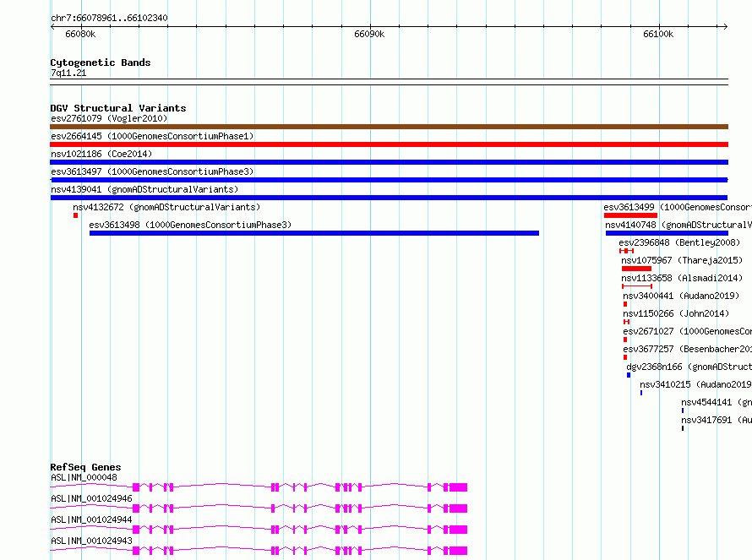Screen dimensions: 752x560
Task: Open the esv2761079 (Vogler2010) label
Action: tap(109, 118)
